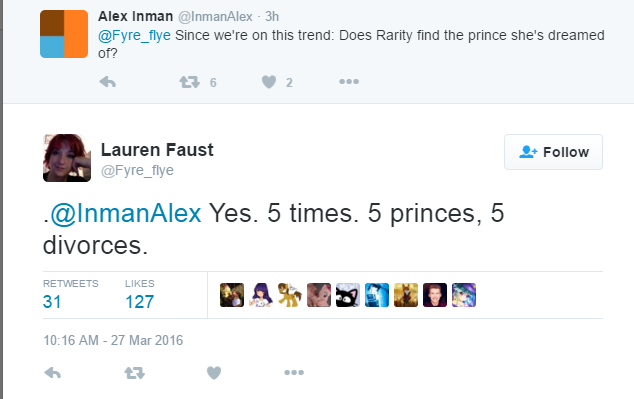
Task: Open the 3h timestamp on Alex's tweet
Action: pos(272,17)
